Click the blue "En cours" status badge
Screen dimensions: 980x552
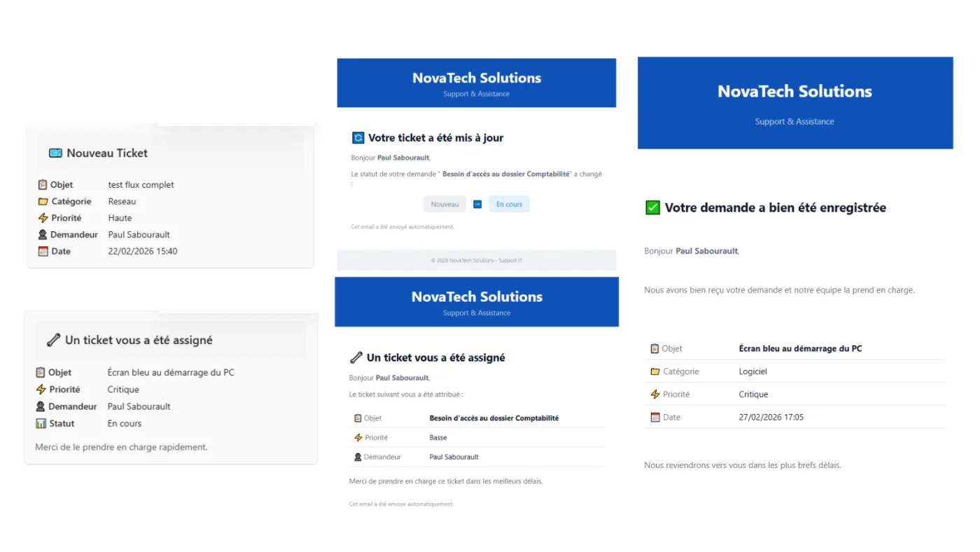pyautogui.click(x=509, y=205)
